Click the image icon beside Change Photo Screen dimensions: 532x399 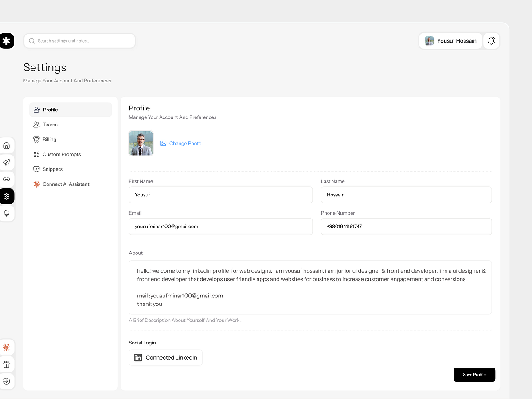coord(163,143)
